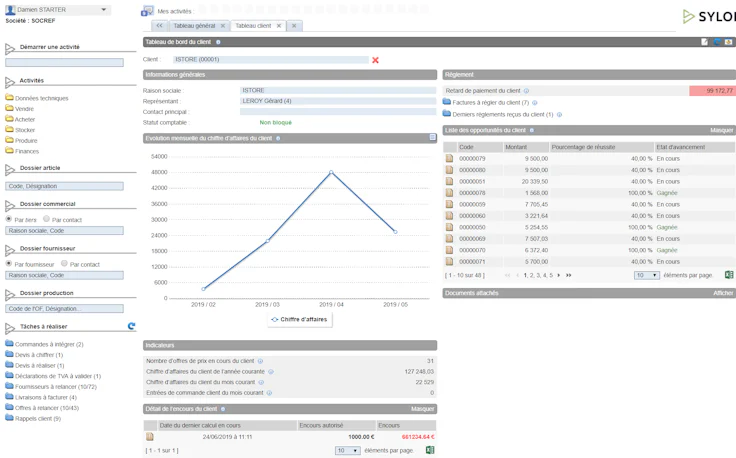Close all tabs with the standalone X tab
Image resolution: width=736 pixels, height=458 pixels.
pos(294,26)
